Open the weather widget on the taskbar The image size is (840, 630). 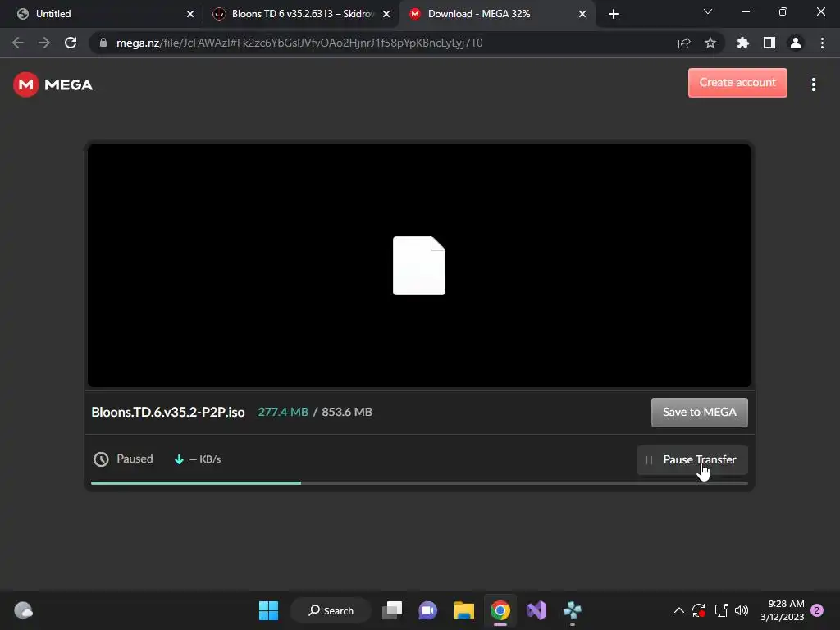(x=23, y=610)
